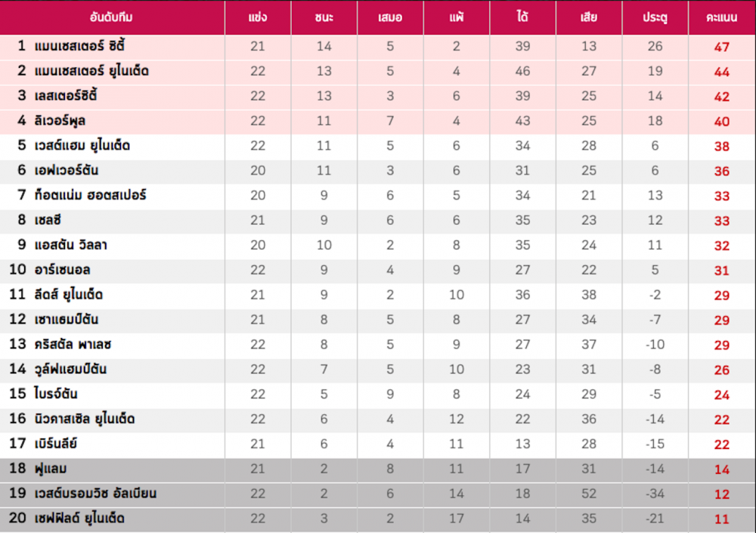
Task: Click the ฟูแลม team name
Action: (x=51, y=469)
